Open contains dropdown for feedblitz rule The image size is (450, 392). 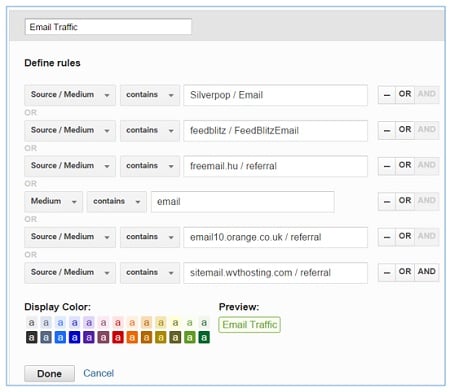tap(150, 130)
